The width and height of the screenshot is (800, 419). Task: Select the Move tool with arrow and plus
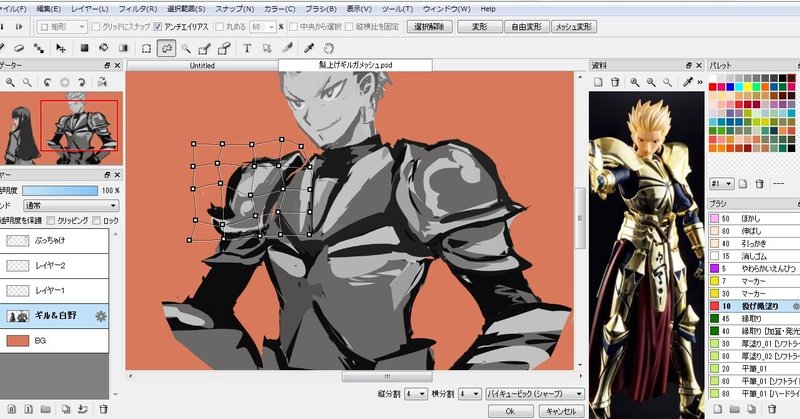tap(61, 48)
